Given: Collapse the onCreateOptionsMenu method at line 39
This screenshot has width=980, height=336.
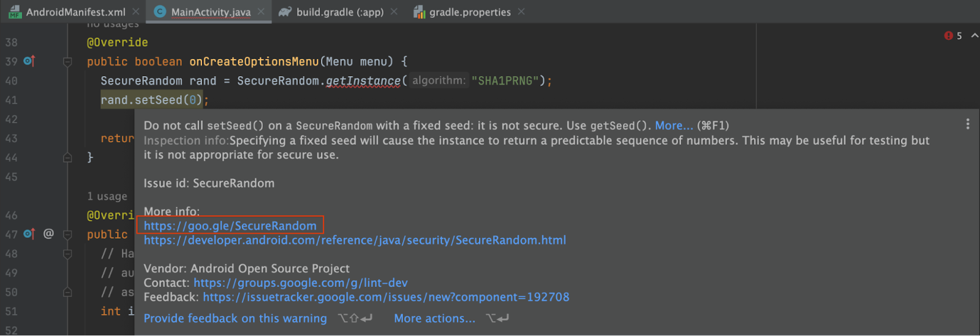Looking at the screenshot, I should (x=67, y=61).
